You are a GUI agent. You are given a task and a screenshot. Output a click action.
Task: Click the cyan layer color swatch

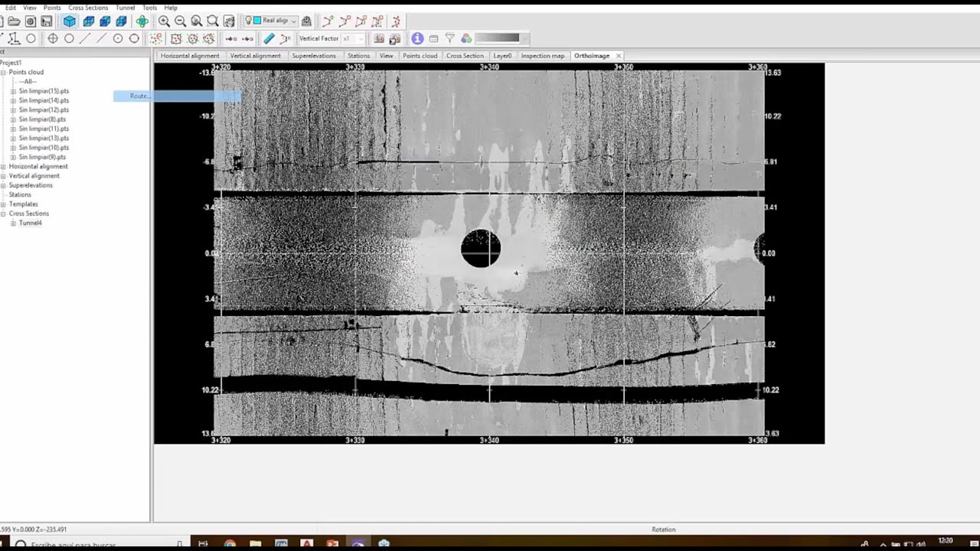click(257, 21)
